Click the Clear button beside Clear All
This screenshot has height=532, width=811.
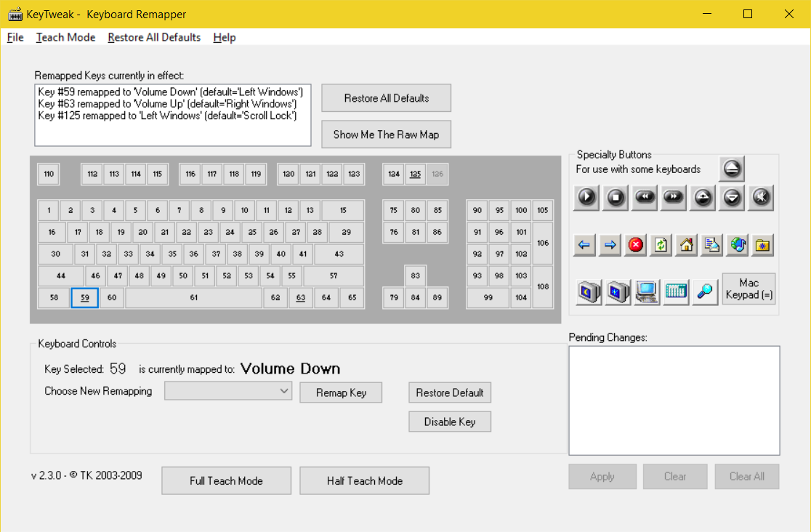[x=675, y=477]
